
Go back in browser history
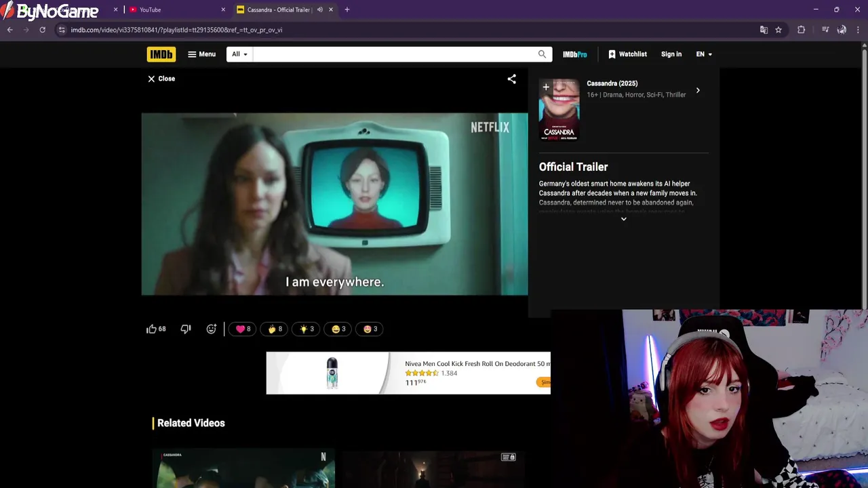pos(9,30)
